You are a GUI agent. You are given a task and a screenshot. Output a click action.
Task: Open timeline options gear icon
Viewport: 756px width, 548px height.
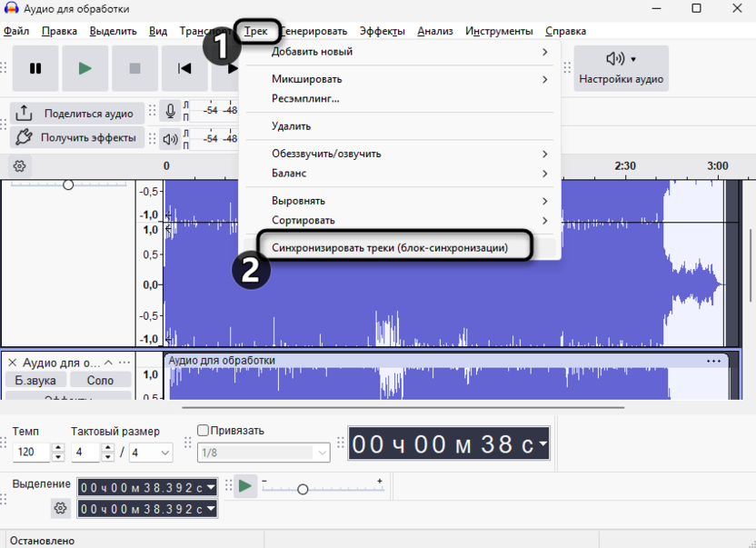point(19,166)
